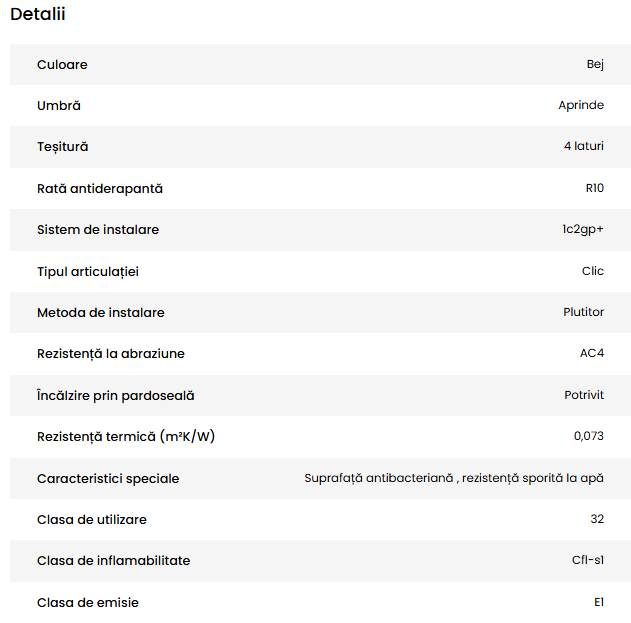This screenshot has height=623, width=631.
Task: Select the 4 laturi value
Action: (584, 147)
